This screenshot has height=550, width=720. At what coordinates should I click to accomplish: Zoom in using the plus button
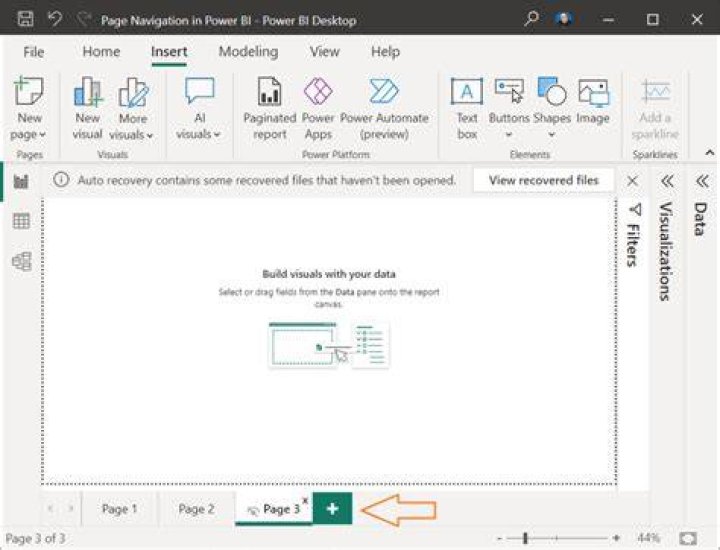coord(616,538)
